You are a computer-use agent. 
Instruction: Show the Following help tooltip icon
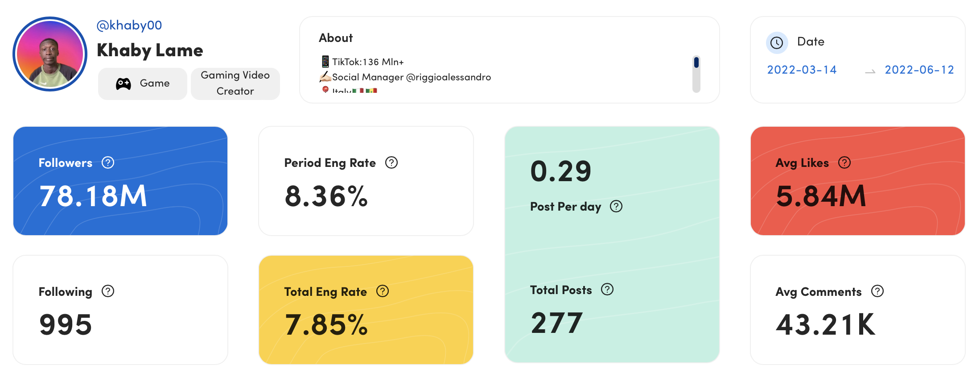[x=108, y=291]
